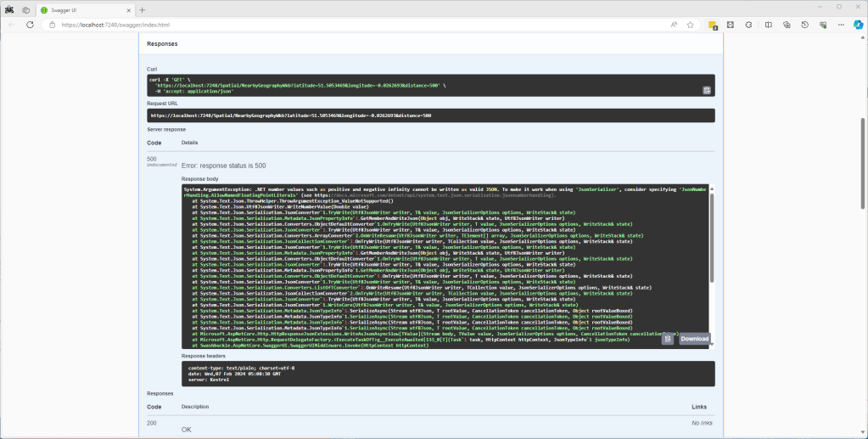
Task: Open the Read aloud option
Action: 674,25
